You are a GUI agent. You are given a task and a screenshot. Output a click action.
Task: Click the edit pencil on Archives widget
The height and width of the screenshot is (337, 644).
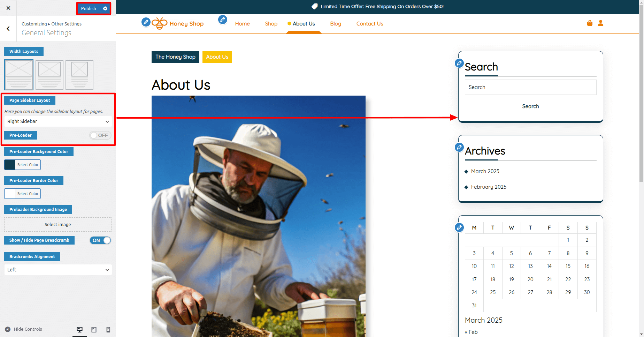point(459,147)
